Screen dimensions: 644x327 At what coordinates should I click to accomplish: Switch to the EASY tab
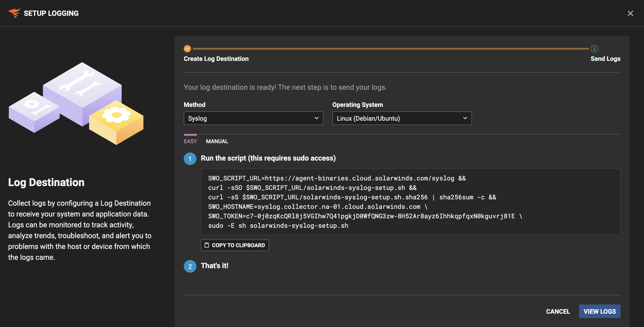point(190,141)
